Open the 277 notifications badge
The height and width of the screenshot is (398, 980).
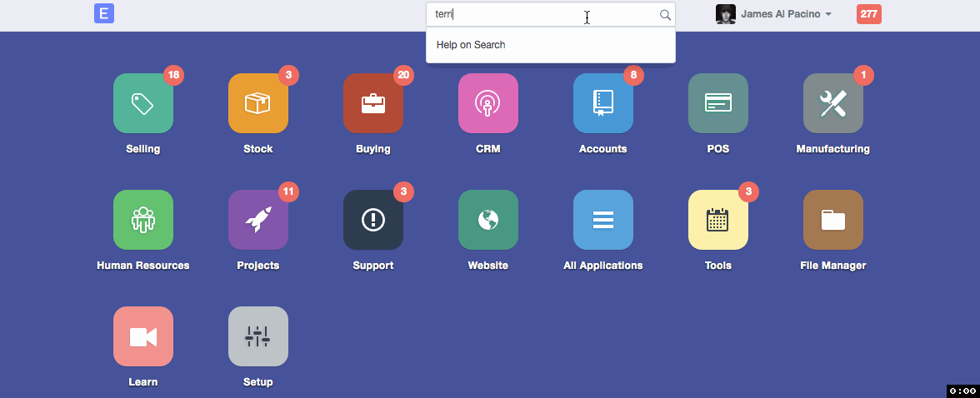(x=868, y=14)
